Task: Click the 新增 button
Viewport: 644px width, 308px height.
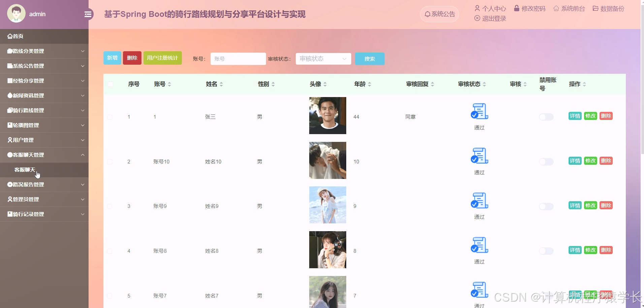Action: 112,58
